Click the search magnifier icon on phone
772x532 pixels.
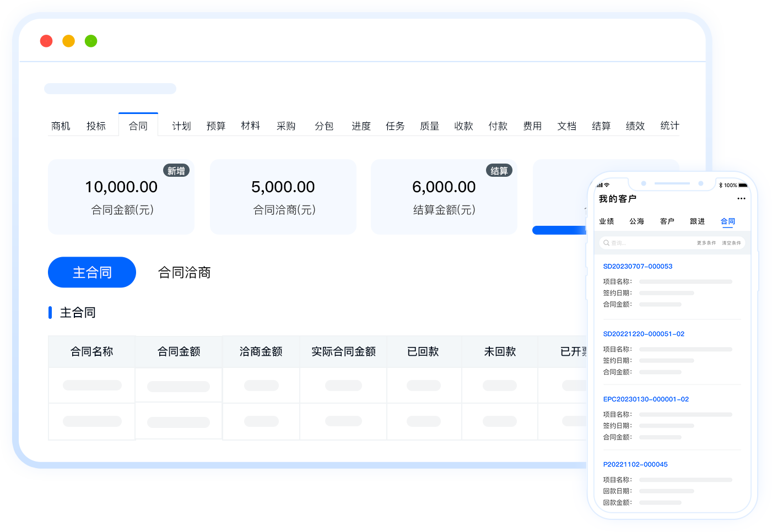pyautogui.click(x=606, y=243)
